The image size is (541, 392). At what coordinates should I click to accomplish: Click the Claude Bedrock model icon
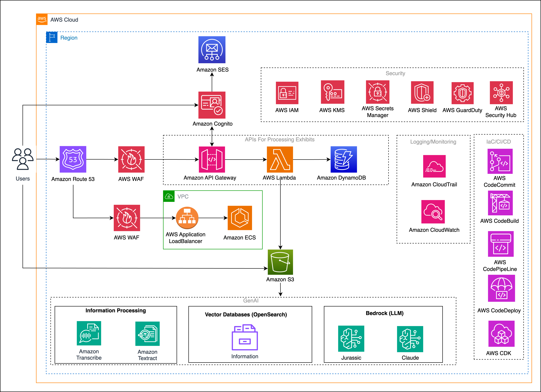tap(410, 339)
